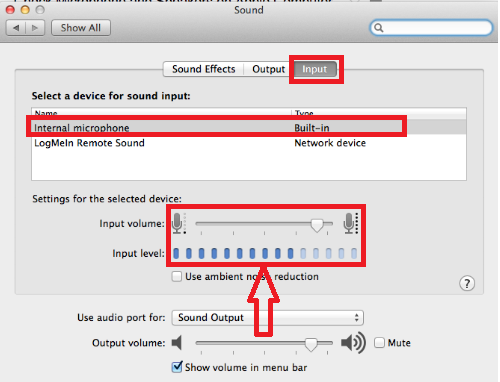Image resolution: width=500 pixels, height=382 pixels.
Task: Select the Input tab
Action: pyautogui.click(x=315, y=69)
